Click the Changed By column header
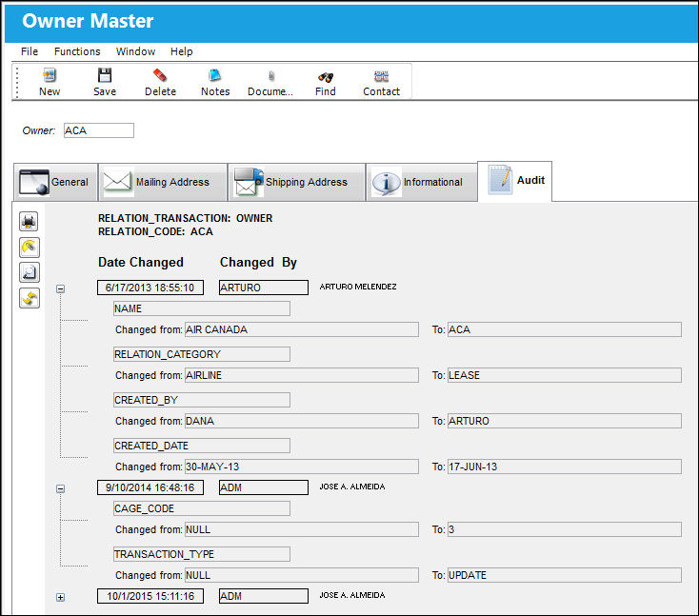Image resolution: width=699 pixels, height=616 pixels. pos(259,262)
